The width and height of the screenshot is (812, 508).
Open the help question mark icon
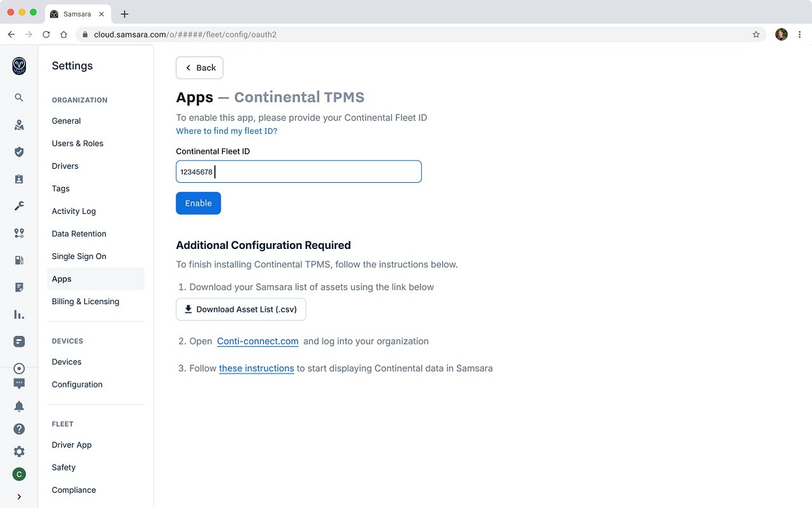(x=19, y=429)
